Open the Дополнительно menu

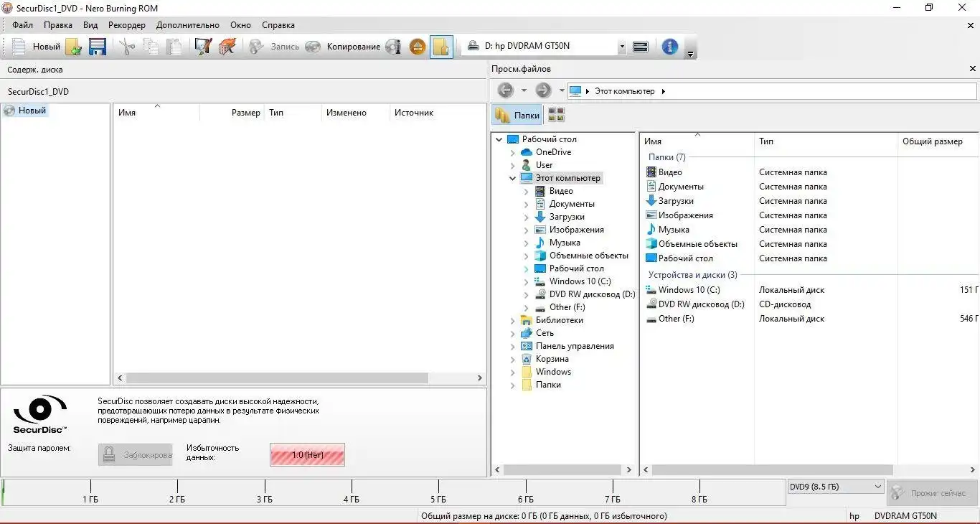click(188, 25)
